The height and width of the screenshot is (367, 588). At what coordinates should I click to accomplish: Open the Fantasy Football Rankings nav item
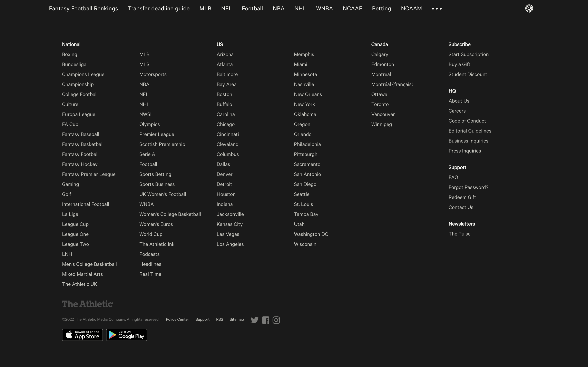click(x=83, y=9)
